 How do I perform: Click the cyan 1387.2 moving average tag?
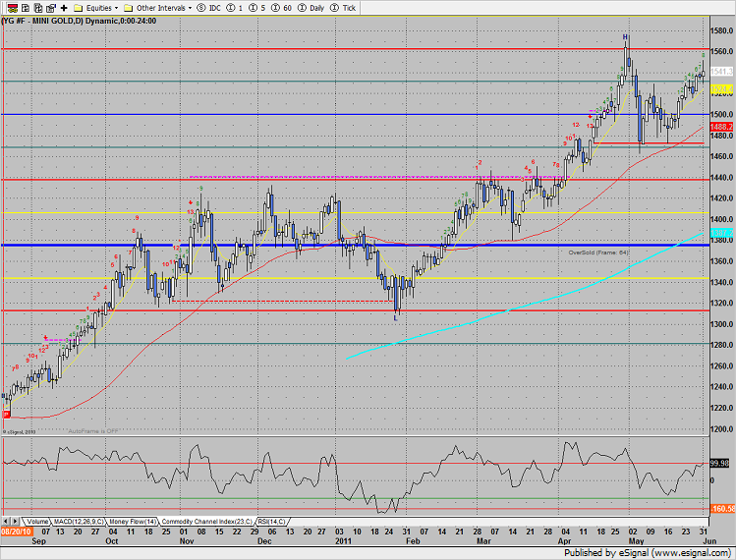point(721,233)
